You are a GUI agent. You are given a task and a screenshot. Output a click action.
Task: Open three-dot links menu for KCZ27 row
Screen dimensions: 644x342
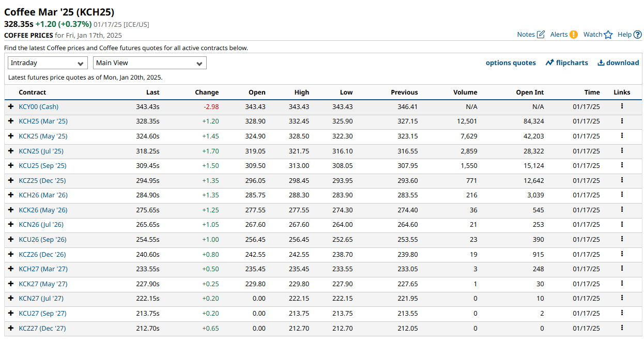click(622, 328)
